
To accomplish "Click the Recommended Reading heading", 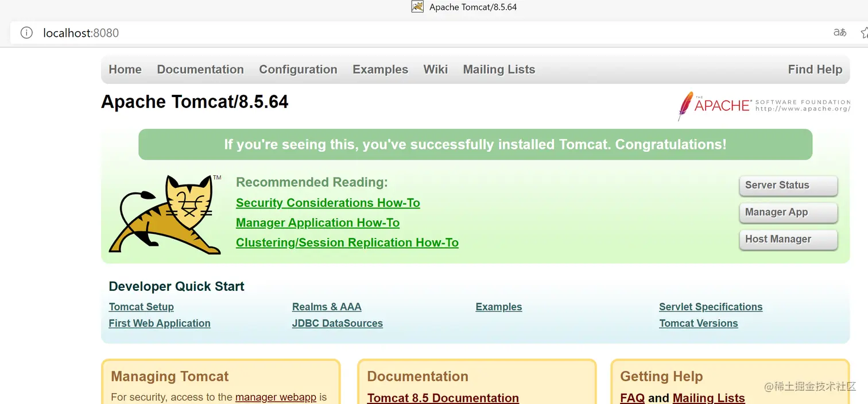I will point(312,182).
